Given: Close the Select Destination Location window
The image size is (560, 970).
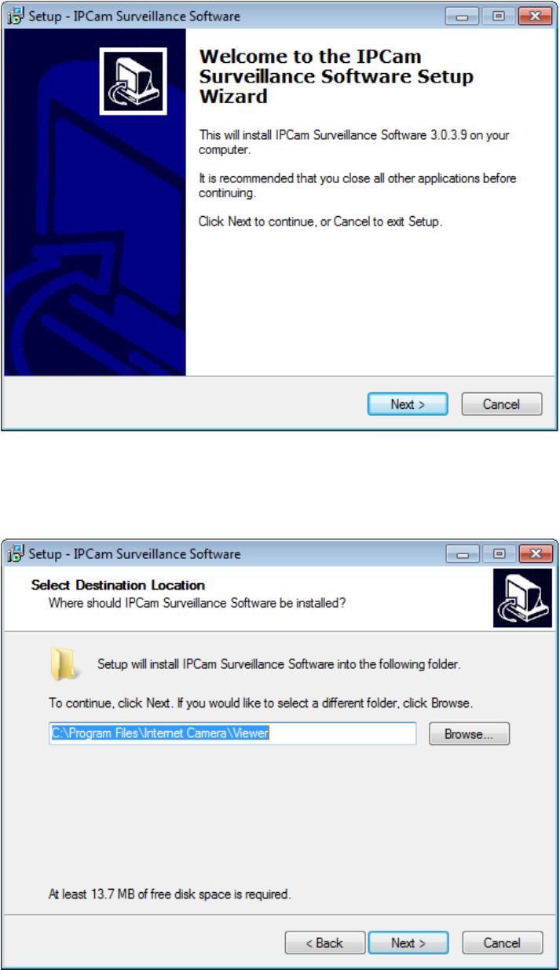Looking at the screenshot, I should click(x=534, y=553).
